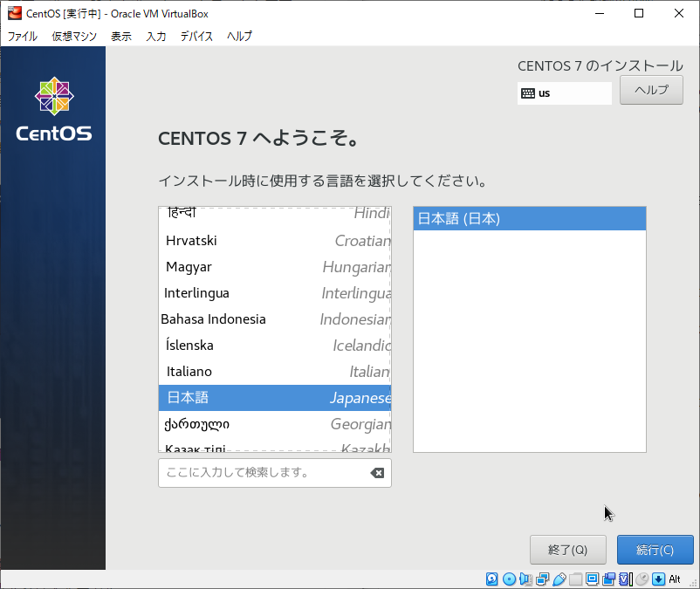Click the keyboard capture status icon
Image resolution: width=700 pixels, height=589 pixels.
pyautogui.click(x=658, y=579)
